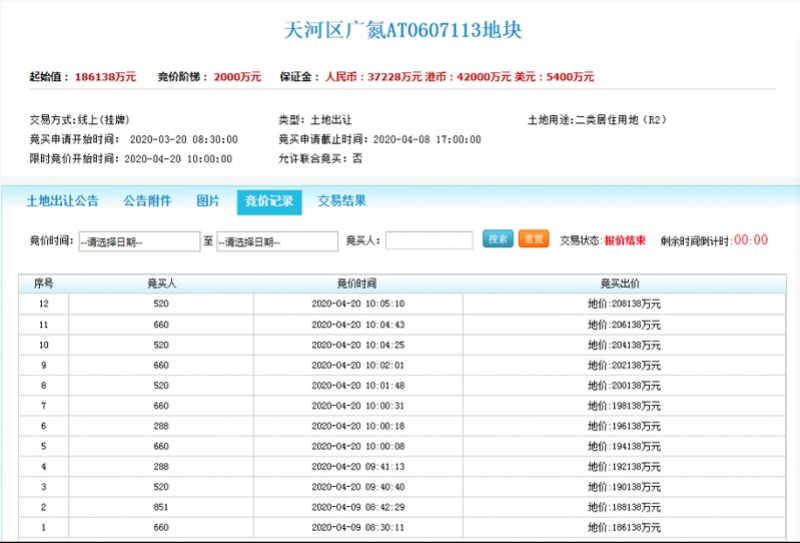Image resolution: width=800 pixels, height=543 pixels.
Task: Open the start date picker field
Action: pyautogui.click(x=139, y=241)
